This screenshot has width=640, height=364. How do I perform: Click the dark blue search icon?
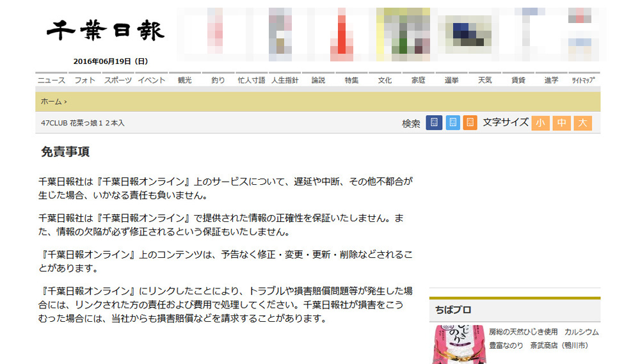[434, 123]
